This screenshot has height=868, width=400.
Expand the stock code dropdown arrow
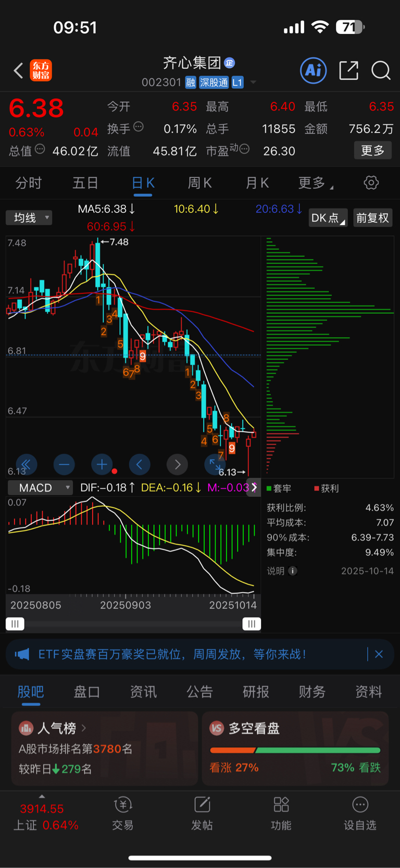253,82
